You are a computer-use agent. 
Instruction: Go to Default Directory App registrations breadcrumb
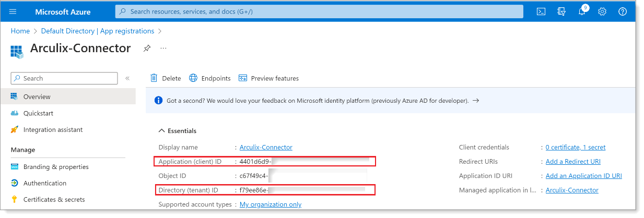pos(98,31)
